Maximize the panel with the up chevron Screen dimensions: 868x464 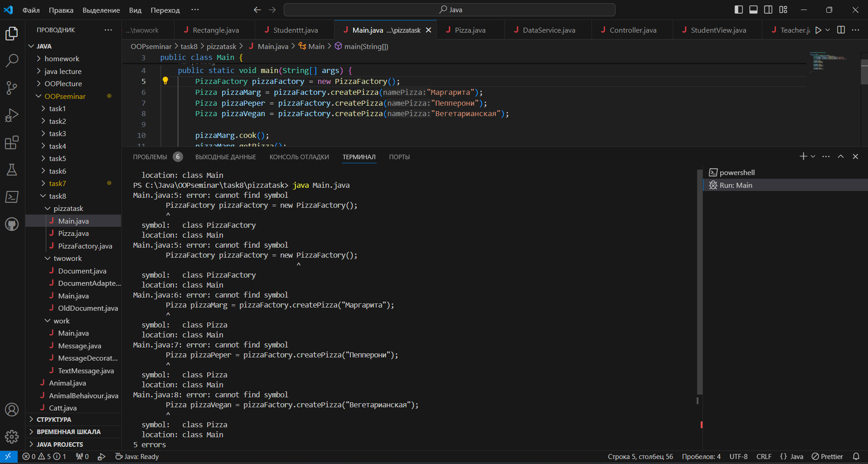point(841,156)
